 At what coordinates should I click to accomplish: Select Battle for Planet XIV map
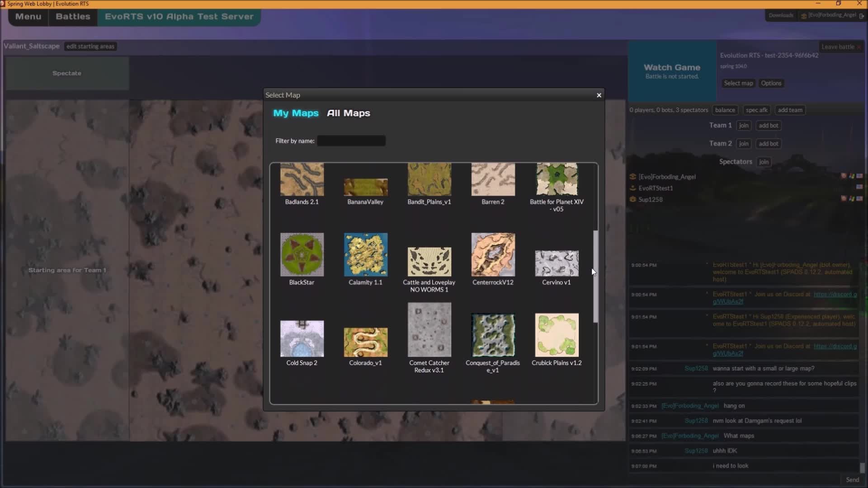pos(557,180)
